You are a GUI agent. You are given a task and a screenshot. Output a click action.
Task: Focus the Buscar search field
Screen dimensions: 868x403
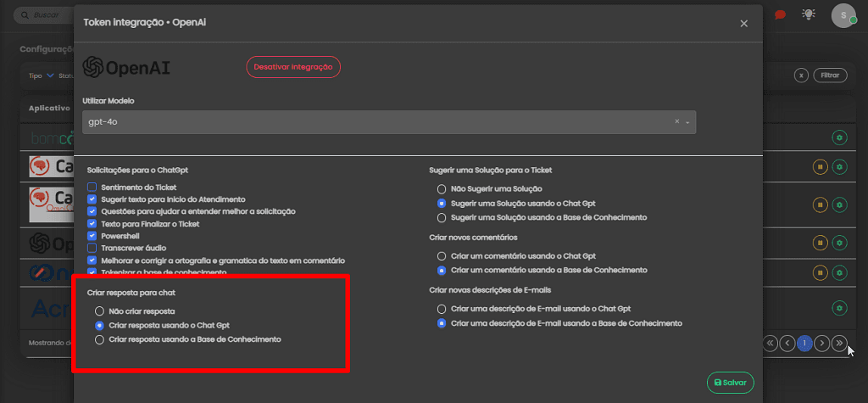pyautogui.click(x=43, y=15)
